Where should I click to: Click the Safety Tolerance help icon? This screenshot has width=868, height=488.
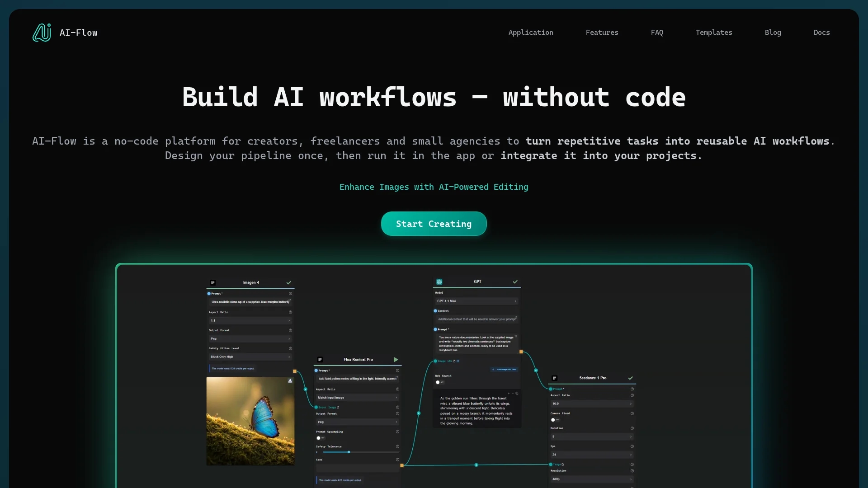coord(397,446)
